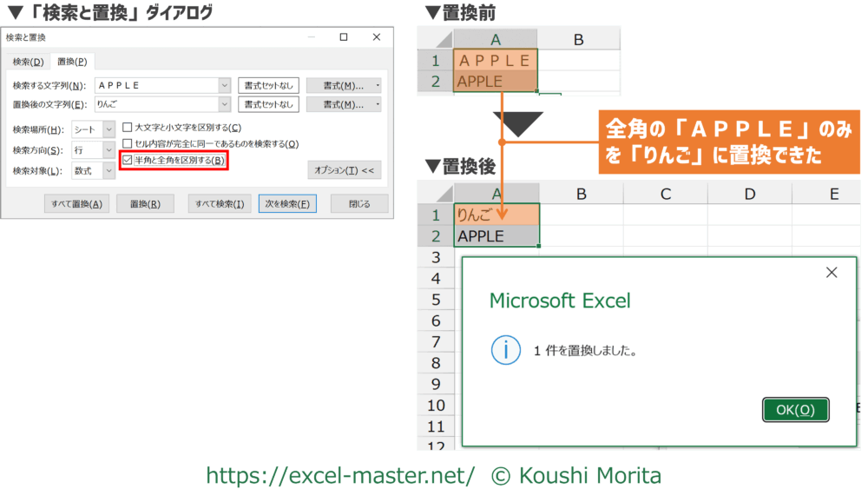Select the 置換(P) tab
The height and width of the screenshot is (489, 868).
click(71, 62)
